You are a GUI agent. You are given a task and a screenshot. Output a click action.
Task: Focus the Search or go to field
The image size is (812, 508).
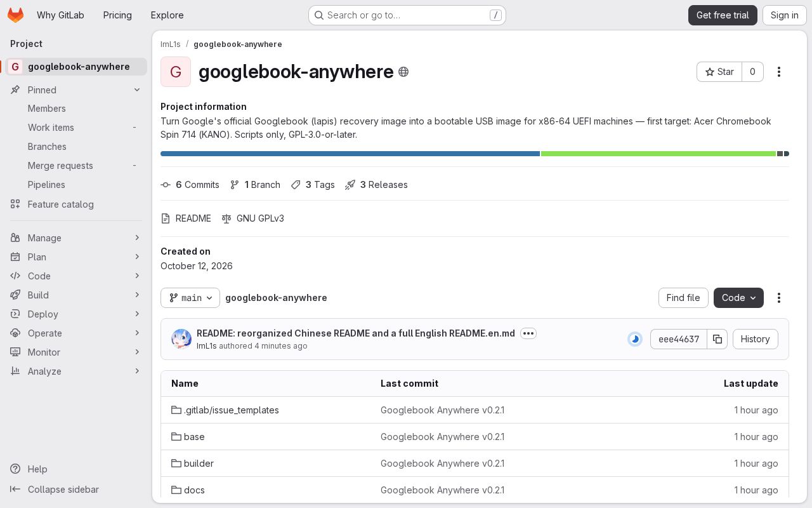coord(407,15)
